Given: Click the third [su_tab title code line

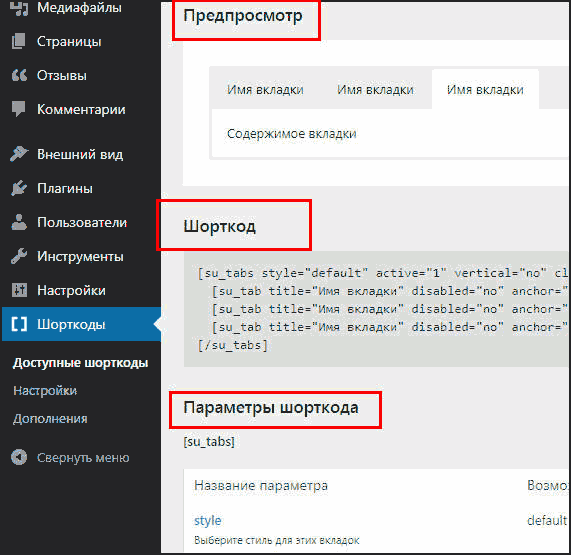Looking at the screenshot, I should pos(389,327).
